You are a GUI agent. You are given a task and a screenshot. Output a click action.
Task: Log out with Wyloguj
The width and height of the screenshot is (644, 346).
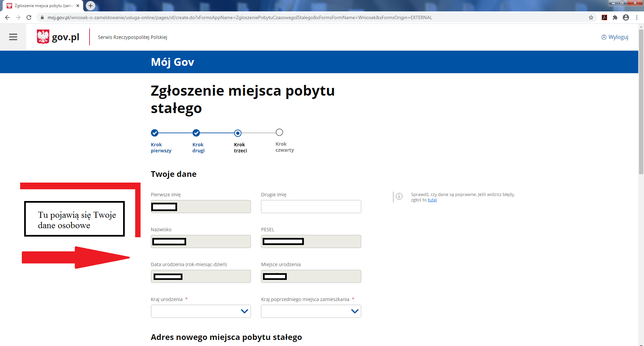coord(615,37)
